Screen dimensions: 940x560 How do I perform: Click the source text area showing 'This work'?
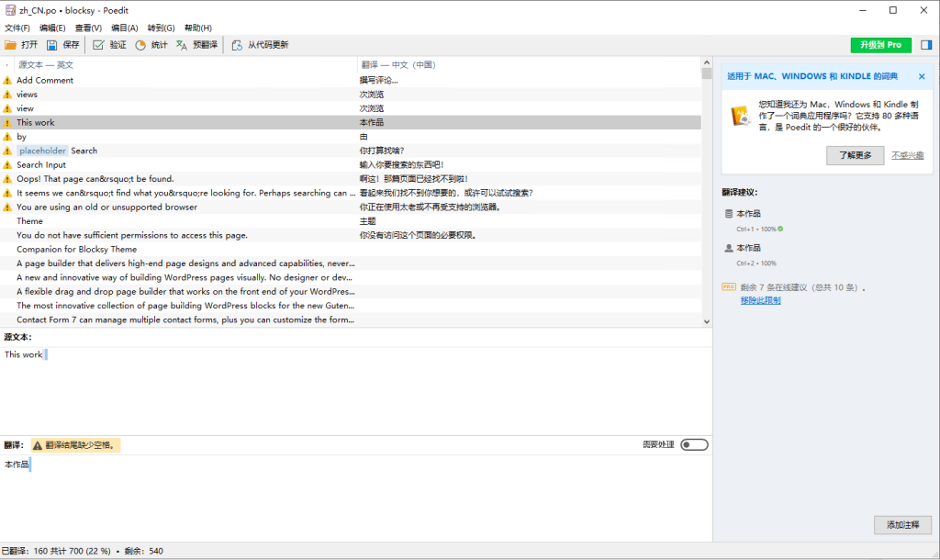pos(356,390)
